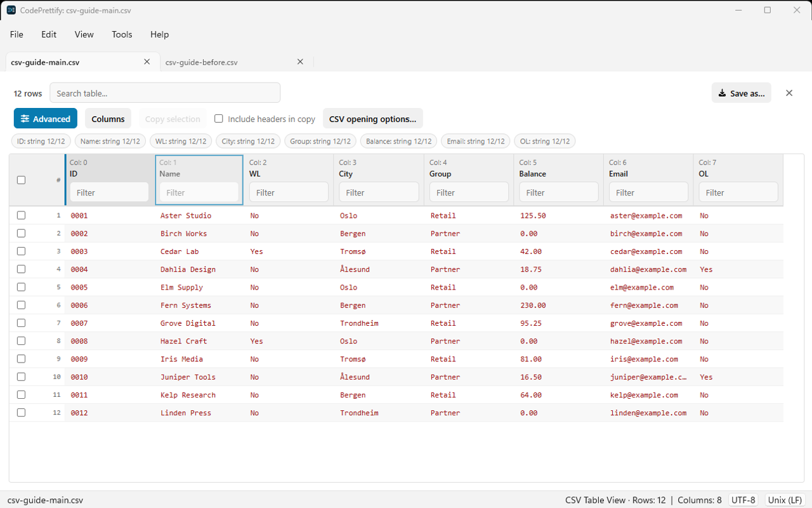The width and height of the screenshot is (812, 508).
Task: Open the View menu
Action: tap(84, 34)
